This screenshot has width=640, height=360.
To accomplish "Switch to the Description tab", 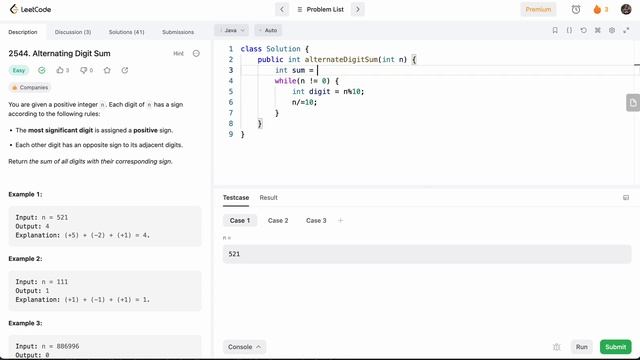I will coord(23,32).
